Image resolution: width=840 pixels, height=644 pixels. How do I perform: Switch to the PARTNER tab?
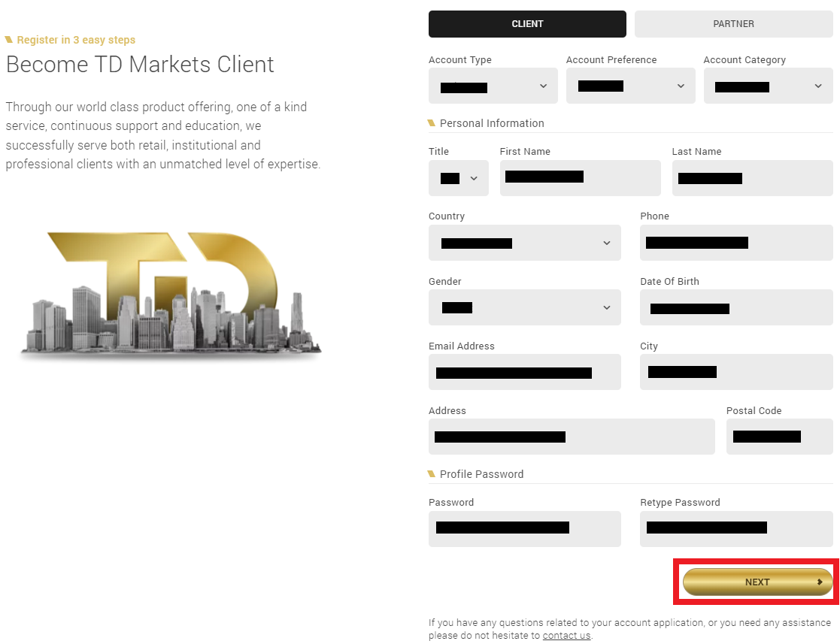(733, 24)
